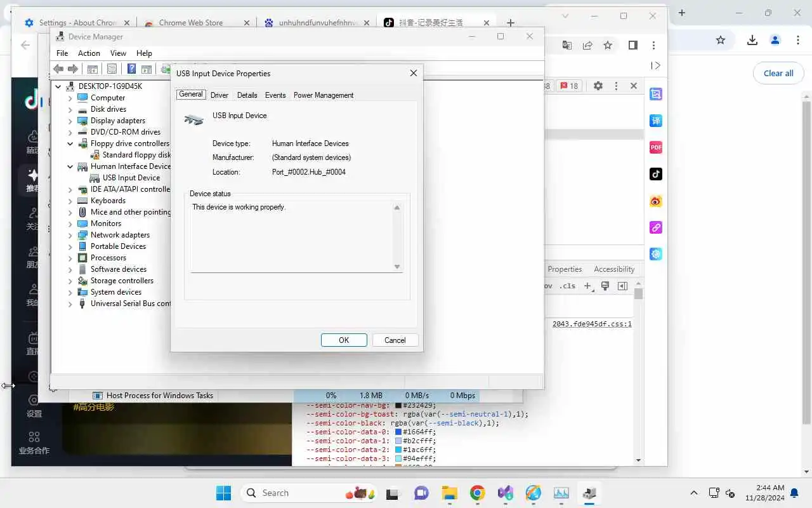
Task: Switch to the Power Management tab
Action: click(324, 95)
